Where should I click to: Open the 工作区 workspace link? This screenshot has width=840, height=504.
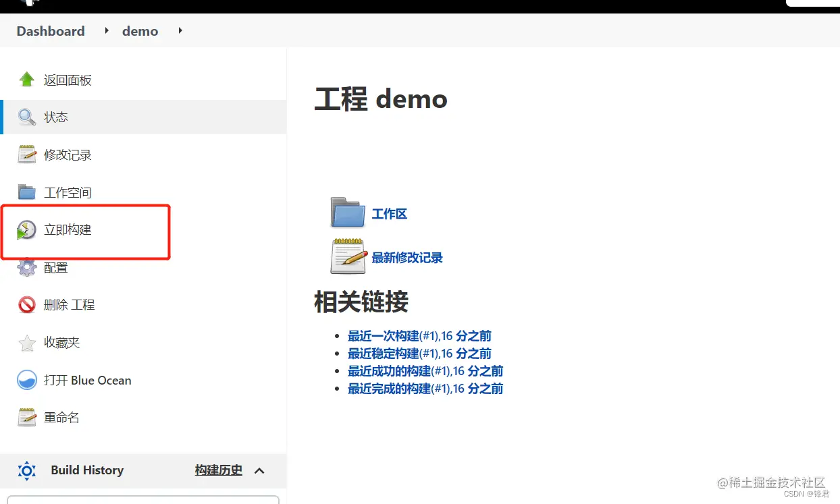coord(390,214)
